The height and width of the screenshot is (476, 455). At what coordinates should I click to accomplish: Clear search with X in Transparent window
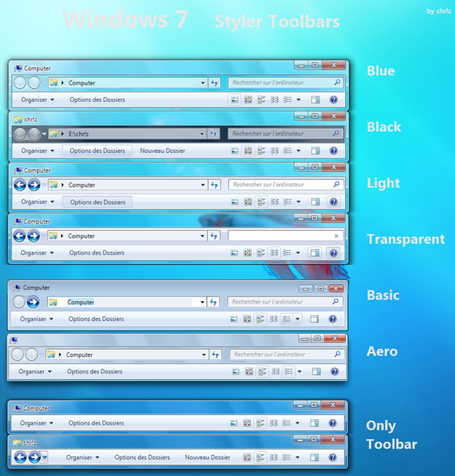coord(337,236)
